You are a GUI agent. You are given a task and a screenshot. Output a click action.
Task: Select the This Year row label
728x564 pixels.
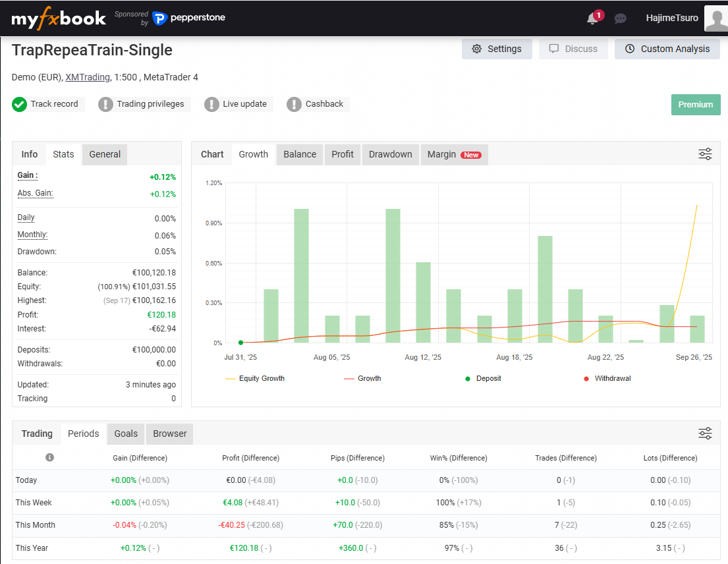32,548
